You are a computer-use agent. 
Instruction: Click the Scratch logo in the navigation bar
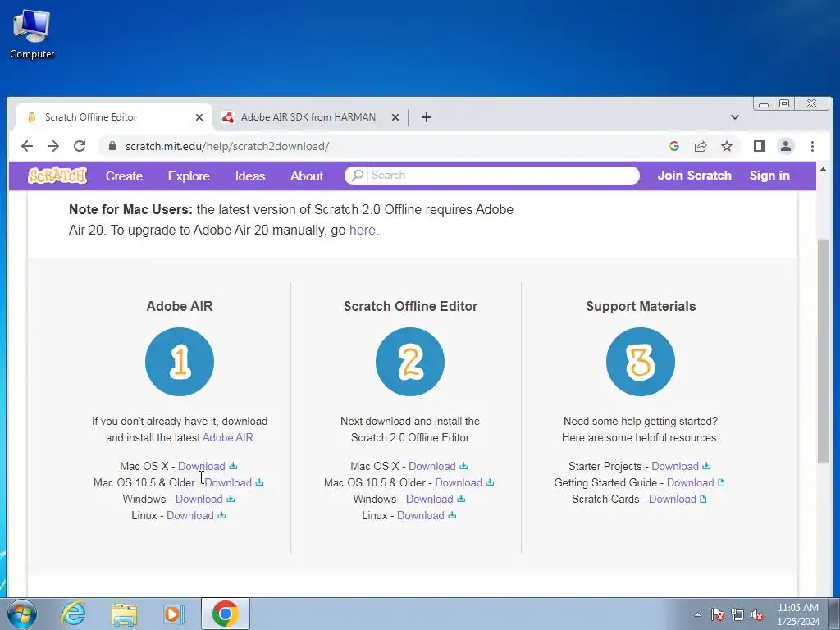click(x=57, y=176)
